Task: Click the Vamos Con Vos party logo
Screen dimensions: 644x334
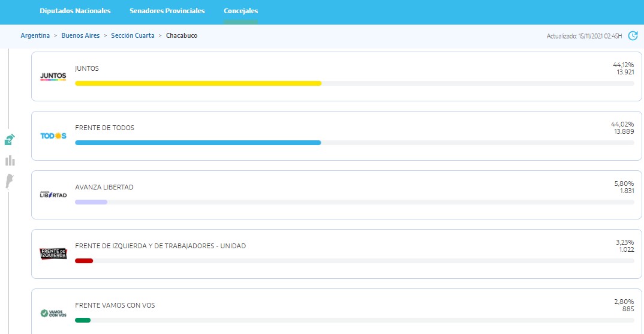Action: (x=53, y=314)
